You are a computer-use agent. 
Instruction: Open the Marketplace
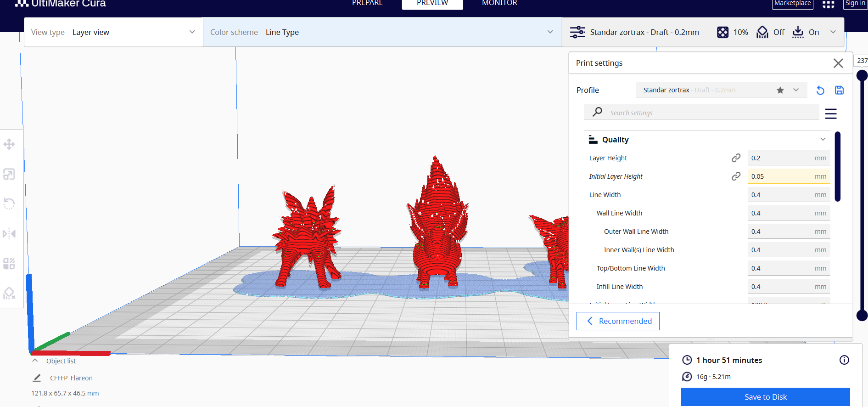[x=793, y=4]
